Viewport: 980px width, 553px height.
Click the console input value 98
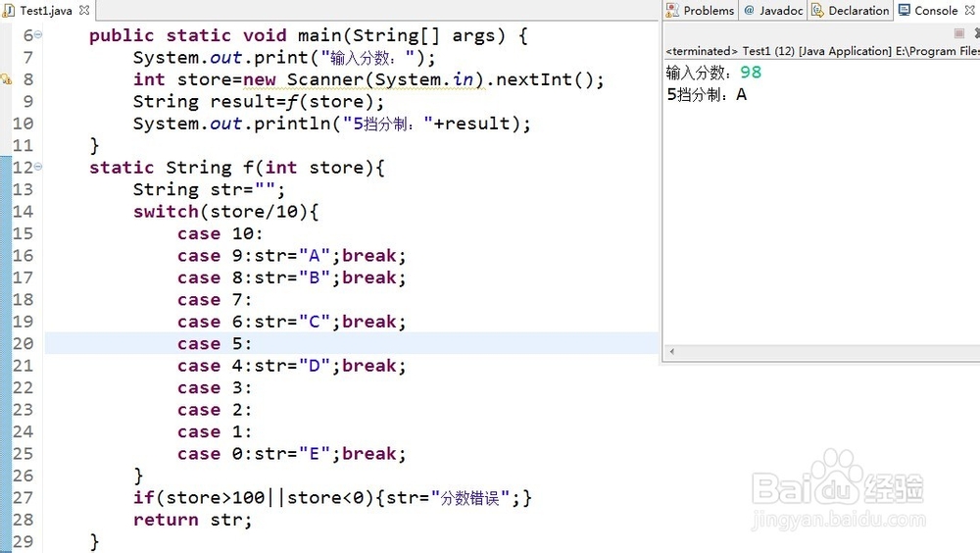coord(751,73)
